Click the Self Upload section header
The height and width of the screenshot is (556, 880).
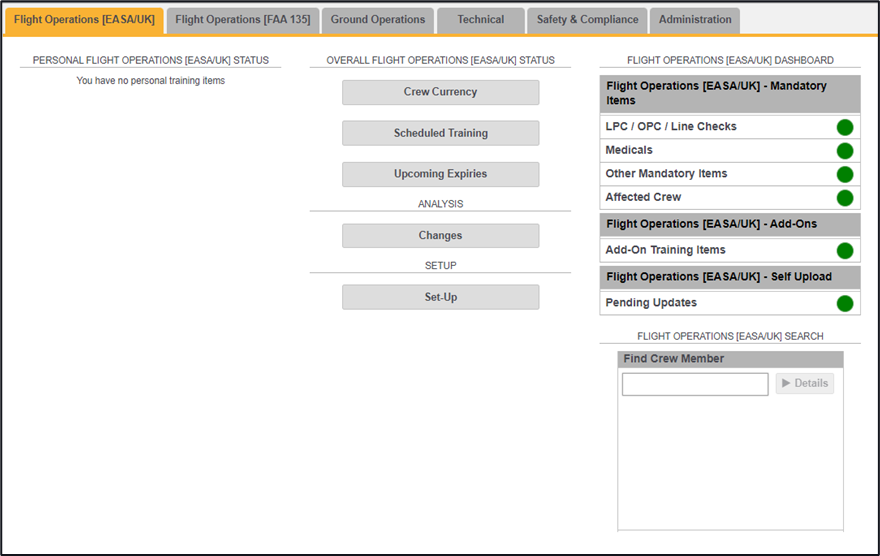pos(730,277)
